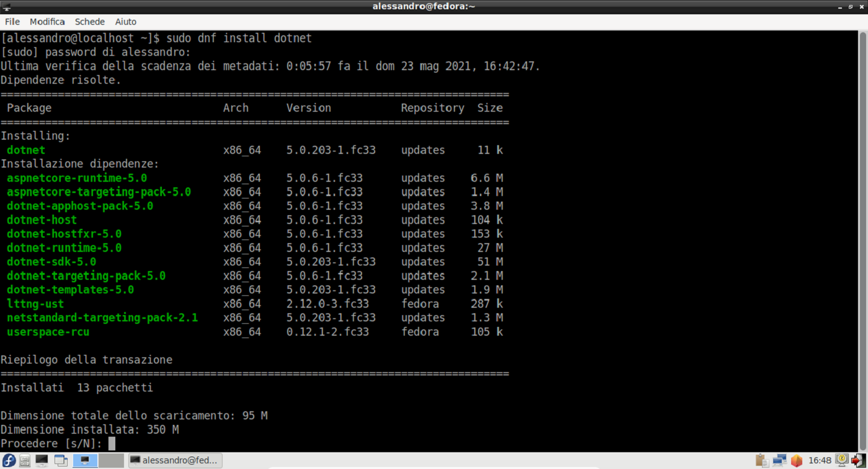Maximize the terminal window

tap(851, 6)
